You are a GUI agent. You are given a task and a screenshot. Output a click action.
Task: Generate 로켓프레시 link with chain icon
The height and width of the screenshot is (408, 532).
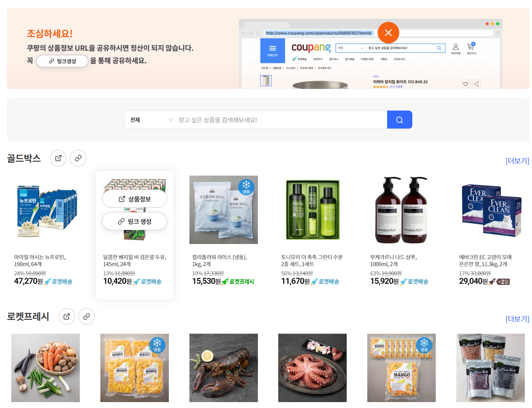[86, 316]
